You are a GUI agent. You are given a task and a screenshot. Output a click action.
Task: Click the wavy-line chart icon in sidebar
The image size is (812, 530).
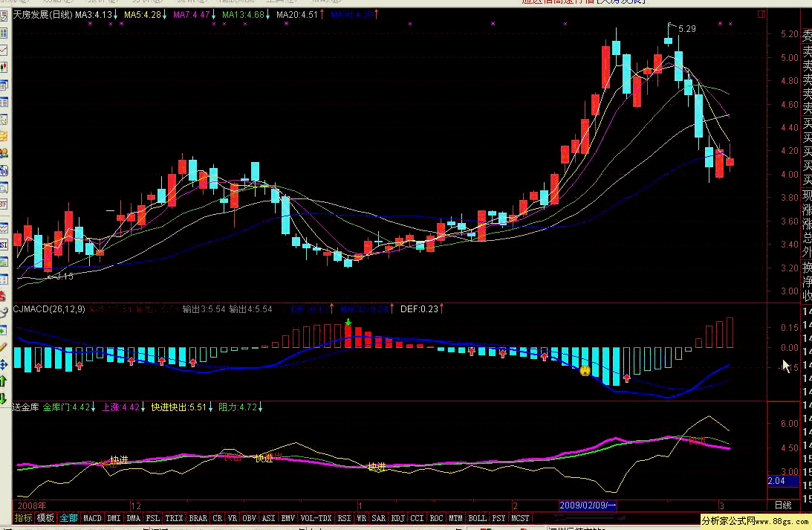4,228
